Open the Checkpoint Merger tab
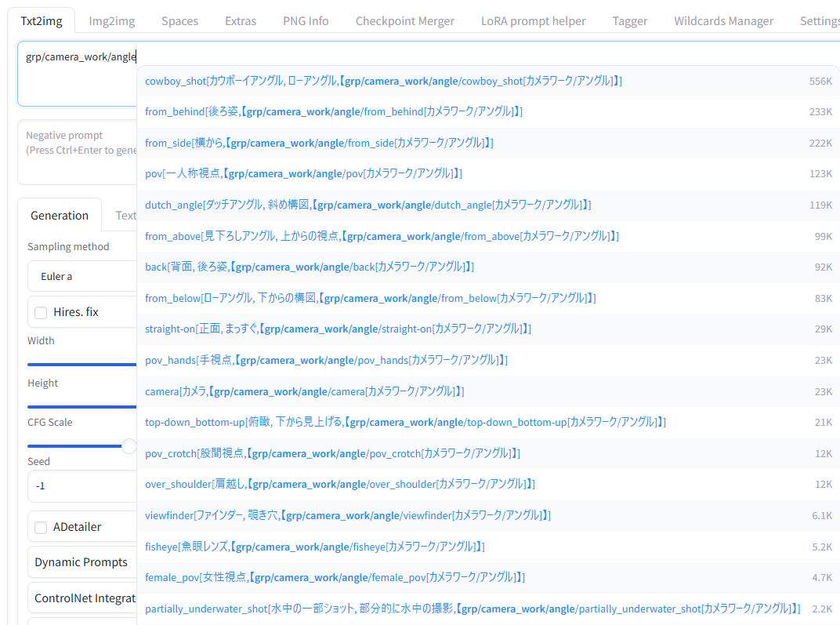The height and width of the screenshot is (625, 840). tap(404, 21)
